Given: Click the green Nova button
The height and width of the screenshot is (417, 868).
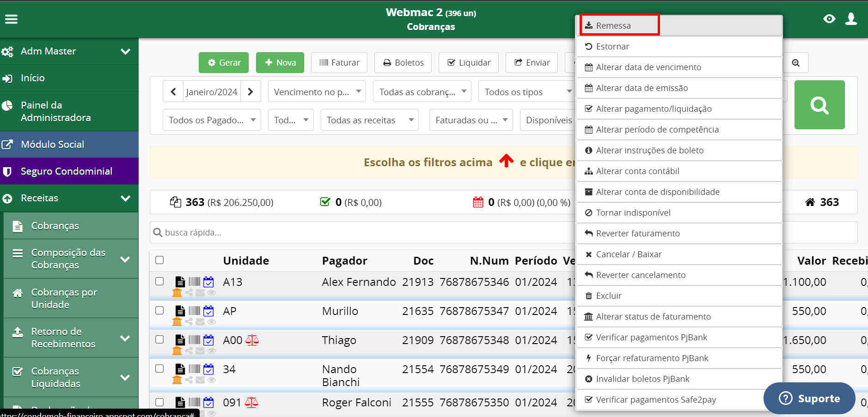Looking at the screenshot, I should pos(280,62).
